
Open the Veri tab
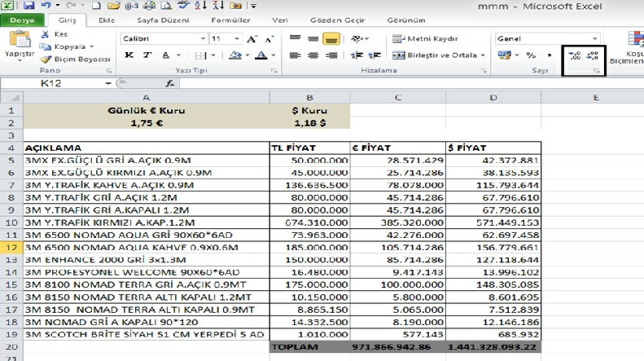(x=280, y=20)
